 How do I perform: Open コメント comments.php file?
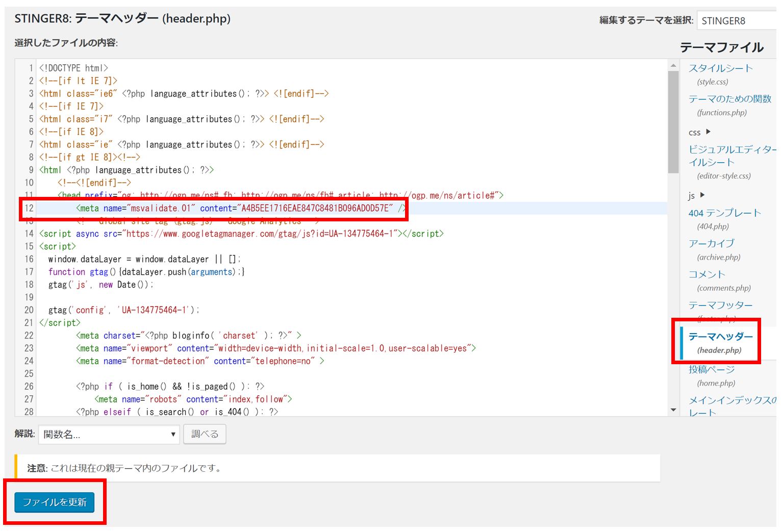tap(707, 274)
